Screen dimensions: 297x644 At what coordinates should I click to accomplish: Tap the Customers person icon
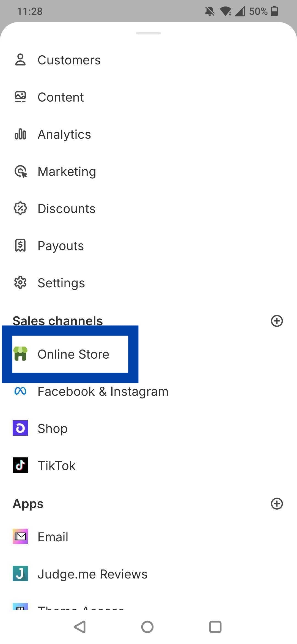click(x=20, y=60)
